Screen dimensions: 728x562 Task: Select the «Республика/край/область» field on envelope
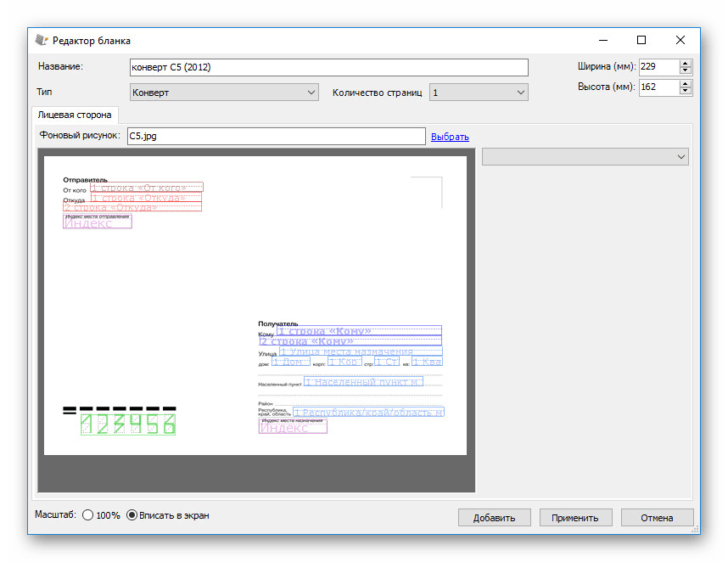pos(367,413)
